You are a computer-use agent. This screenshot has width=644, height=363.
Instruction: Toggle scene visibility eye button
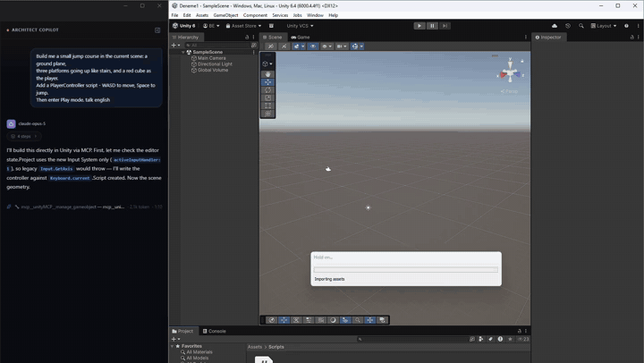[x=313, y=46]
